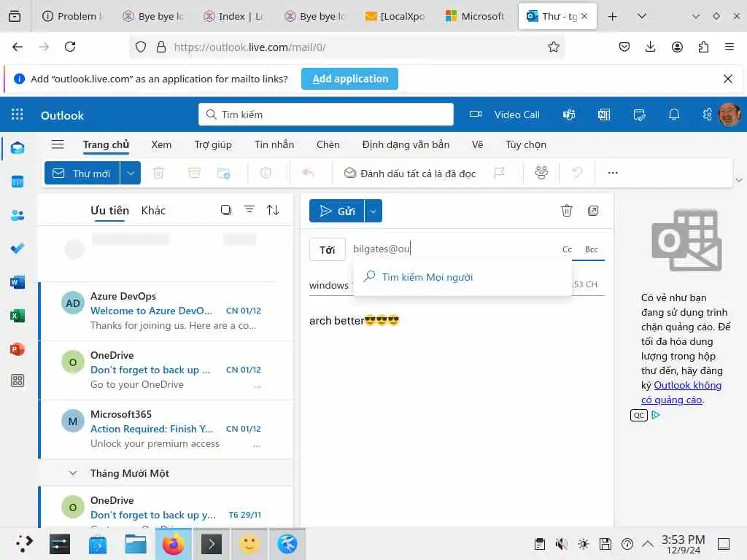Viewport: 747px width, 560px height.
Task: Pop out the compose window
Action: [593, 211]
